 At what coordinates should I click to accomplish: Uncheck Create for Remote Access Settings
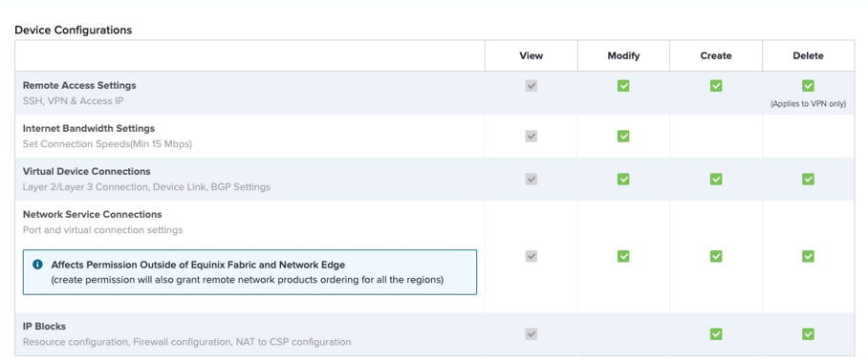[x=716, y=86]
